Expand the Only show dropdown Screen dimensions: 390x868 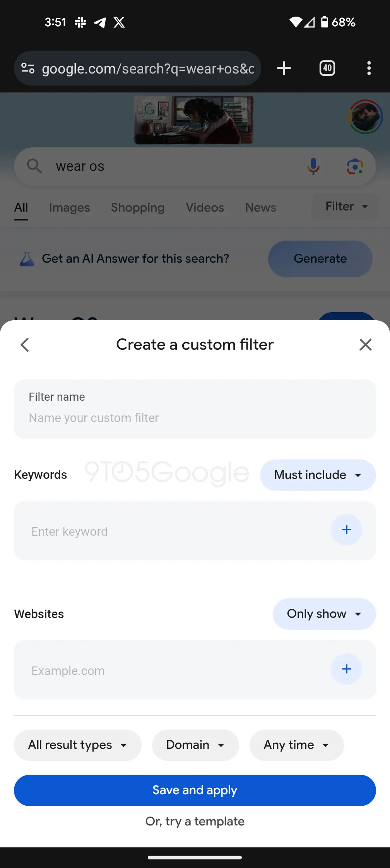click(324, 614)
